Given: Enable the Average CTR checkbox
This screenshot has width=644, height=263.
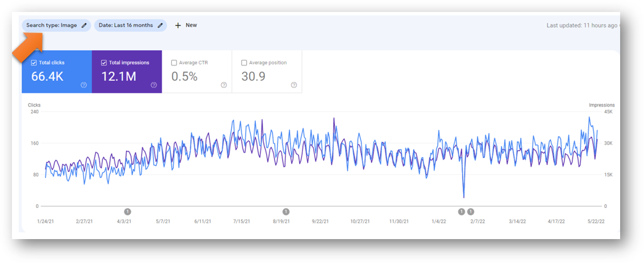Looking at the screenshot, I should click(174, 63).
